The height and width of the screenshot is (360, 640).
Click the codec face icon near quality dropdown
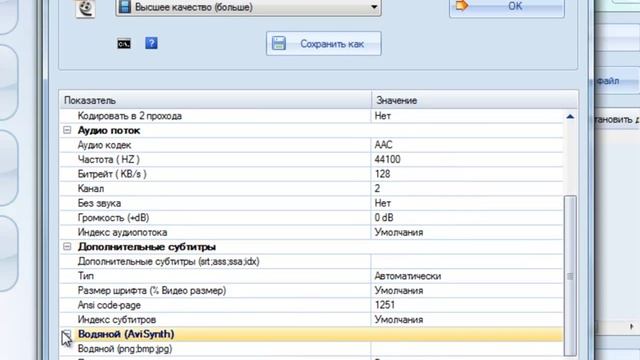point(85,8)
